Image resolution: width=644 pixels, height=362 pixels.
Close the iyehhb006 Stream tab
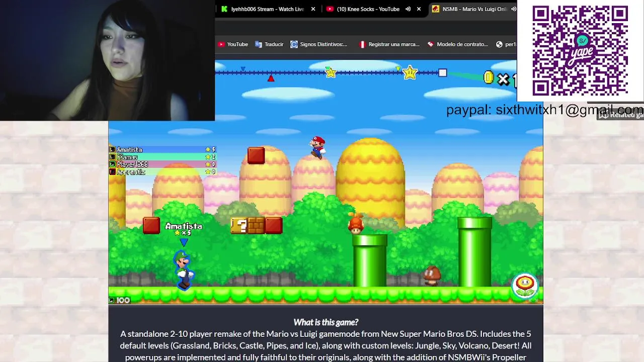coord(313,9)
